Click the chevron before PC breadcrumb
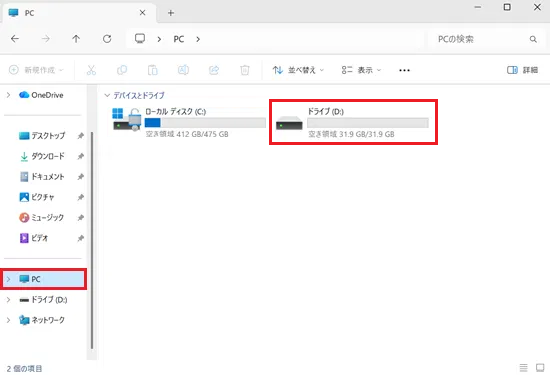The height and width of the screenshot is (375, 550). [159, 39]
